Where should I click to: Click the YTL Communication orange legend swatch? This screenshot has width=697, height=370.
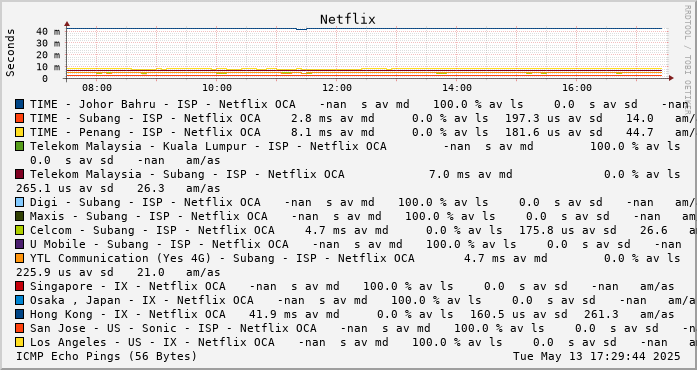click(20, 258)
